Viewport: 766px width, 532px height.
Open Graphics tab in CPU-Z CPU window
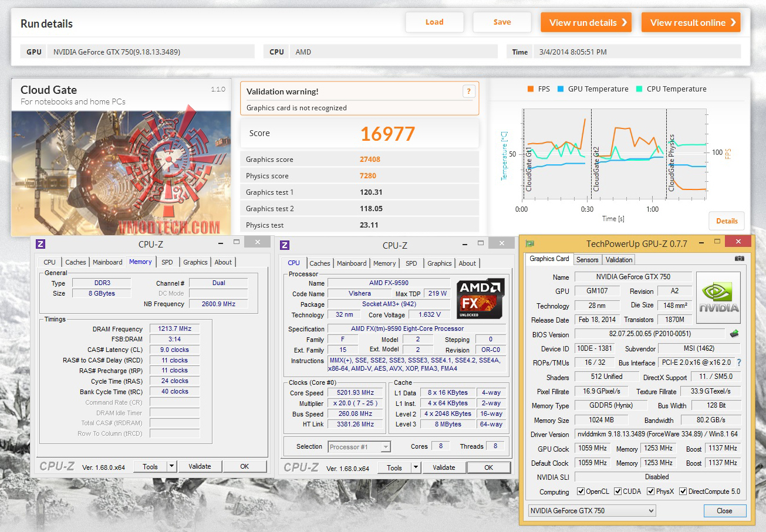coord(440,263)
